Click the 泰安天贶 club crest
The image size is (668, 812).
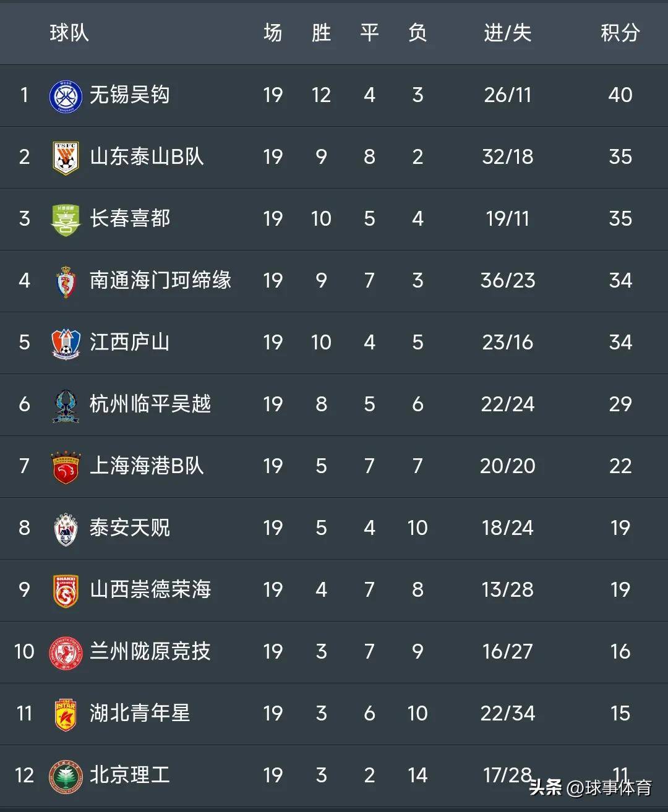(65, 529)
